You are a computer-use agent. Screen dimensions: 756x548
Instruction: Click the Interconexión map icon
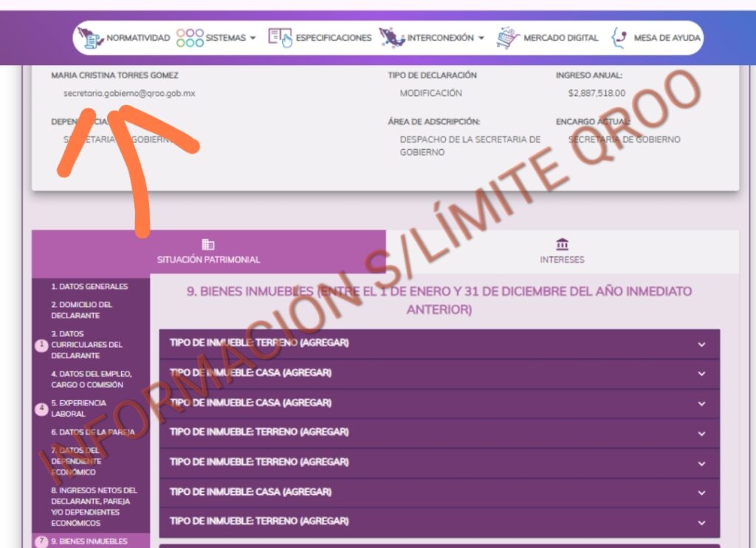click(391, 38)
